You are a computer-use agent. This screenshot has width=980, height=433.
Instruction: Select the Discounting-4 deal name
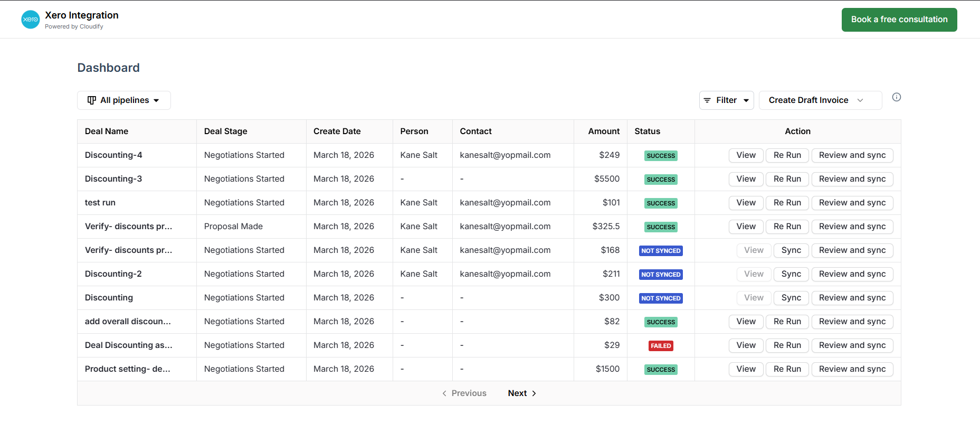click(113, 155)
